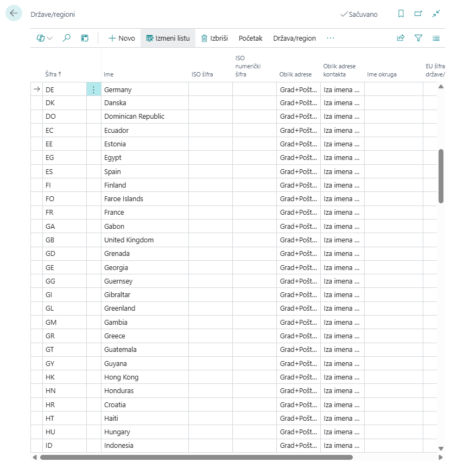
Task: Click the collapse page arrows icon
Action: [436, 14]
